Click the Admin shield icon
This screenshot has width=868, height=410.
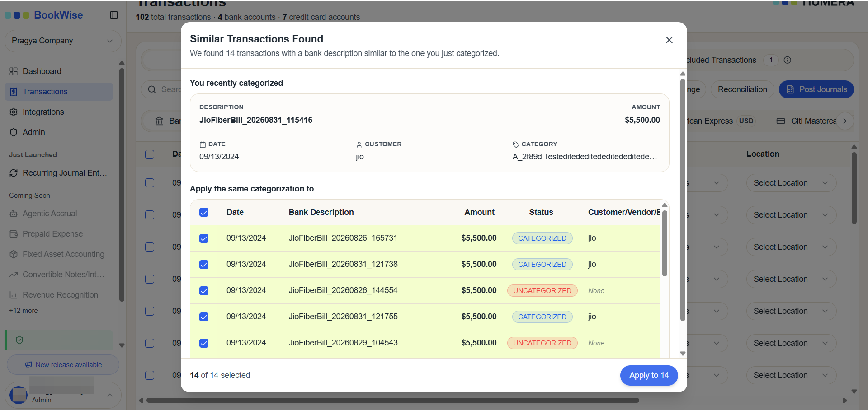pos(14,132)
